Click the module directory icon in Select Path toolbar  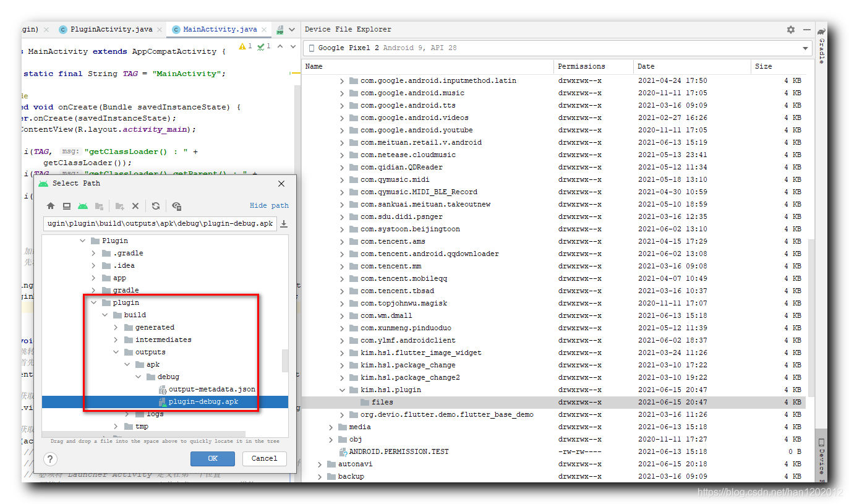click(99, 206)
